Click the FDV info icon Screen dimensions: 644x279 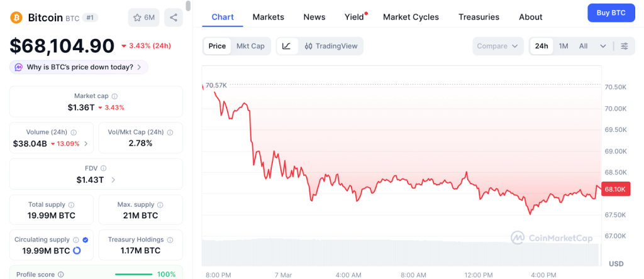104,168
